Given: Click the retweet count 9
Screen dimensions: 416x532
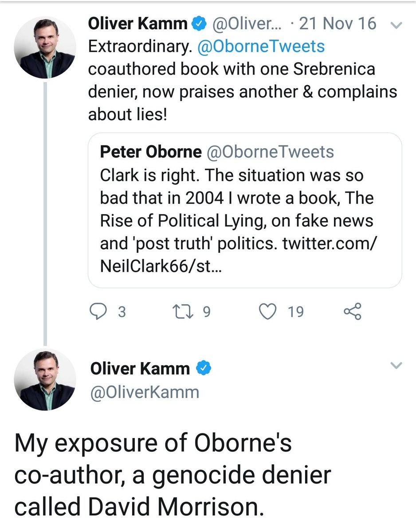Looking at the screenshot, I should 206,312.
